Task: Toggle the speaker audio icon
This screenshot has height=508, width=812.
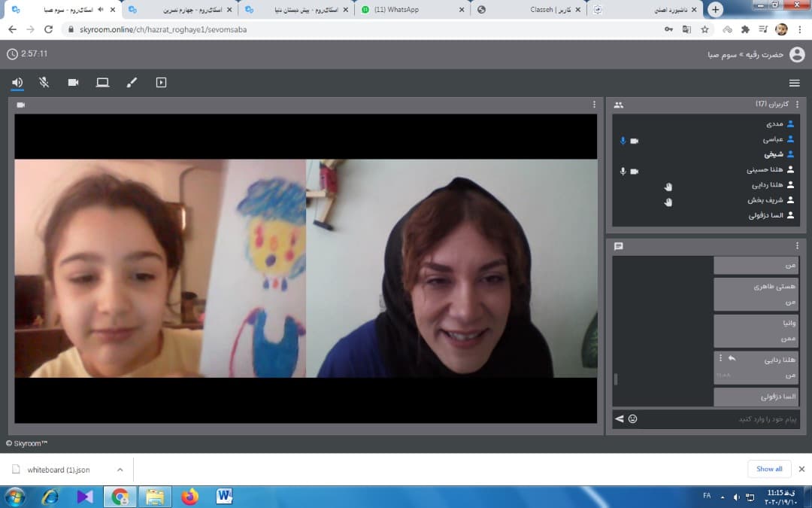Action: click(x=17, y=83)
